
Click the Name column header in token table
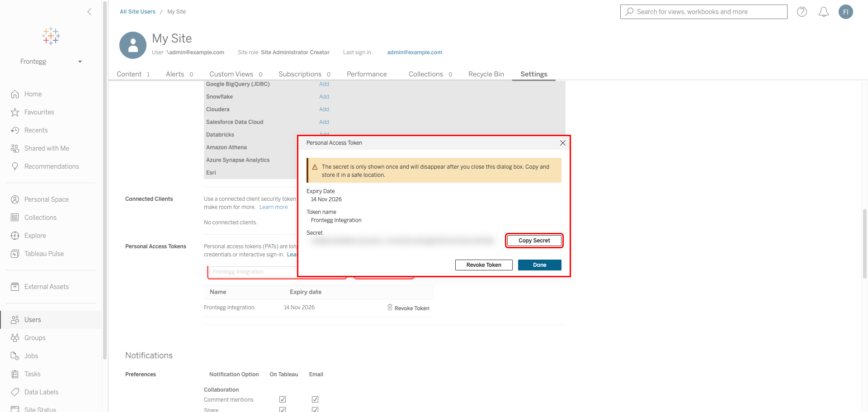coord(218,292)
